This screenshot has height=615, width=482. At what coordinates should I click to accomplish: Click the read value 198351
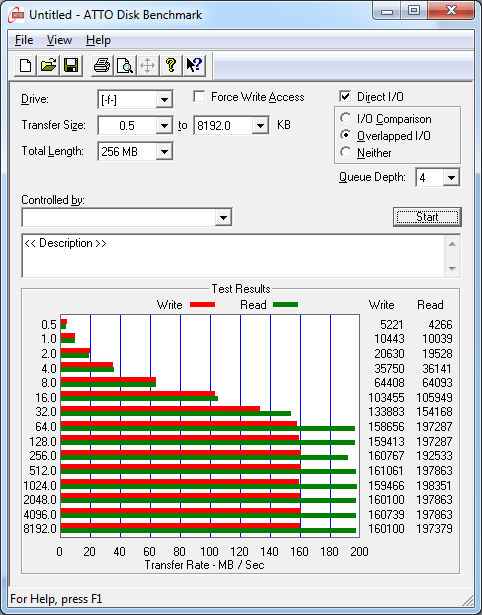[434, 486]
